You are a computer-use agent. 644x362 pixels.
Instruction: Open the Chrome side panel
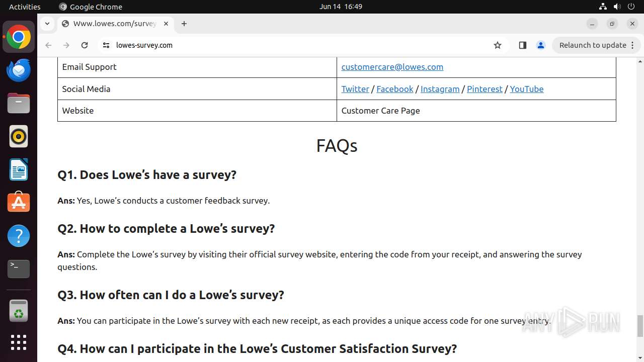[522, 45]
